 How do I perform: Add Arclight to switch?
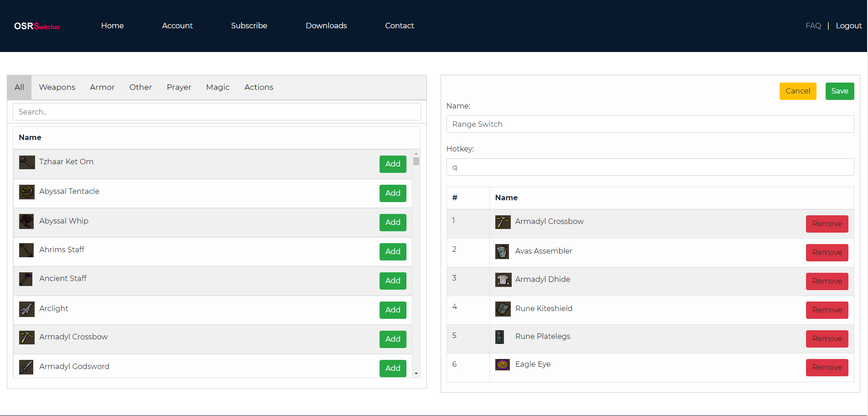click(x=393, y=310)
